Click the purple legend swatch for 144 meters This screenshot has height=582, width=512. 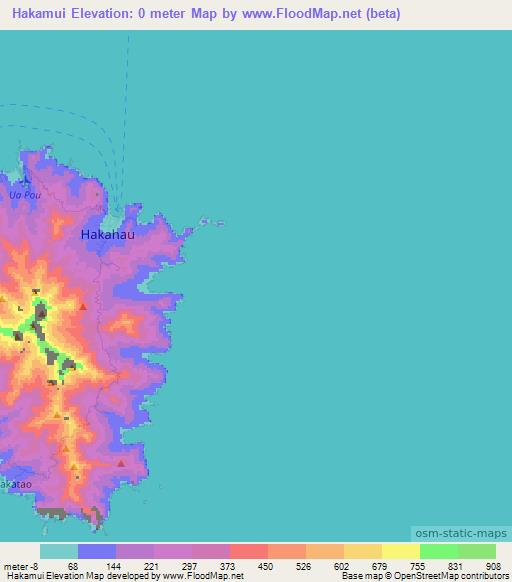(x=135, y=551)
